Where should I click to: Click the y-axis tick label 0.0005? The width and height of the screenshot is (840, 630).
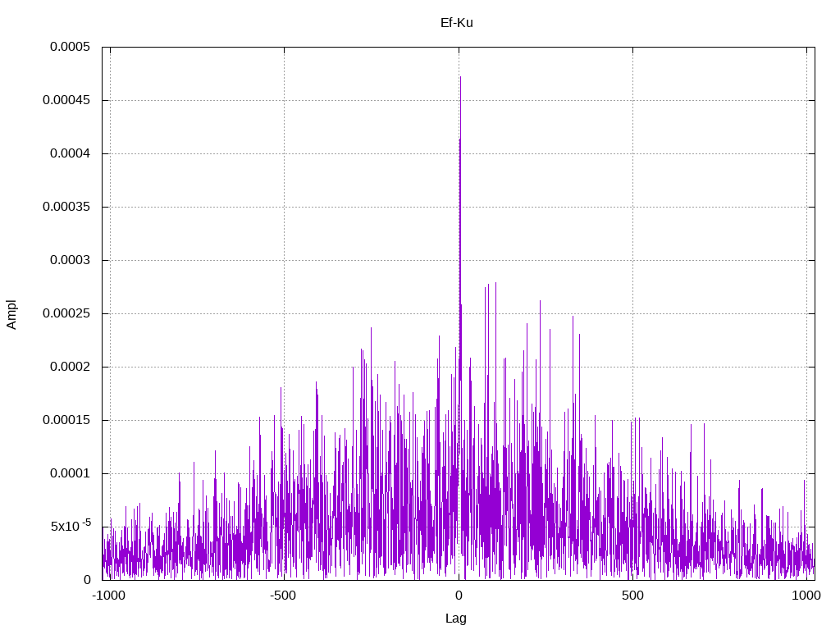tap(71, 47)
